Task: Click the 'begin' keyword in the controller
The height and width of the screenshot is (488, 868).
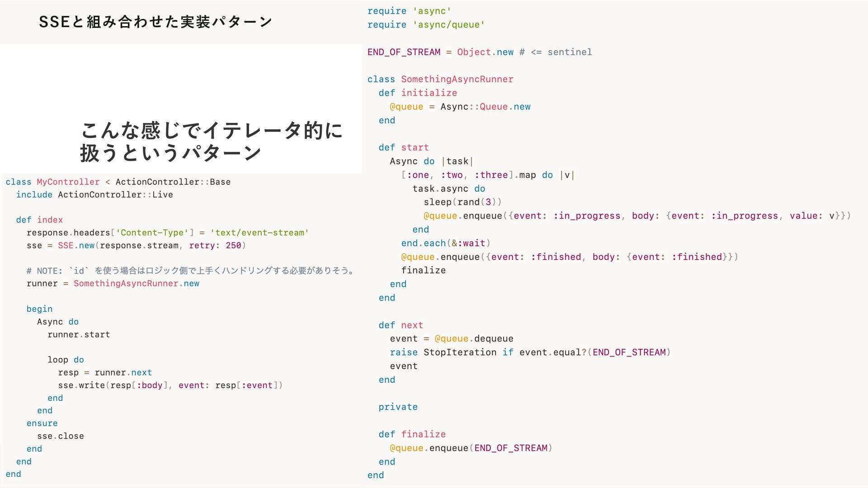Action: 39,309
